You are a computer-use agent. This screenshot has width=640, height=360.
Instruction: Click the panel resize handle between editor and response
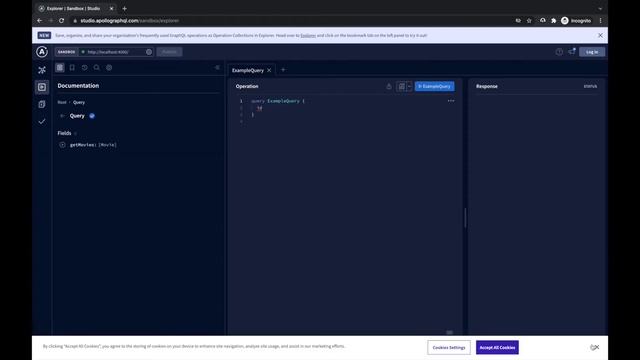click(465, 217)
